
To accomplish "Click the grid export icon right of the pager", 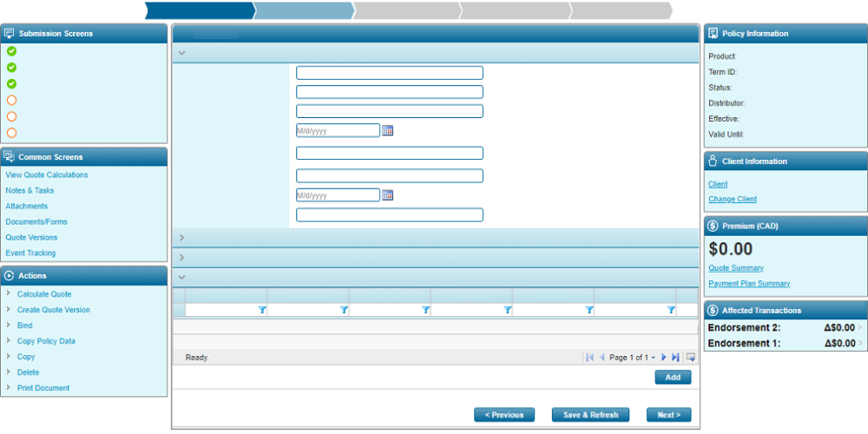I will point(691,358).
